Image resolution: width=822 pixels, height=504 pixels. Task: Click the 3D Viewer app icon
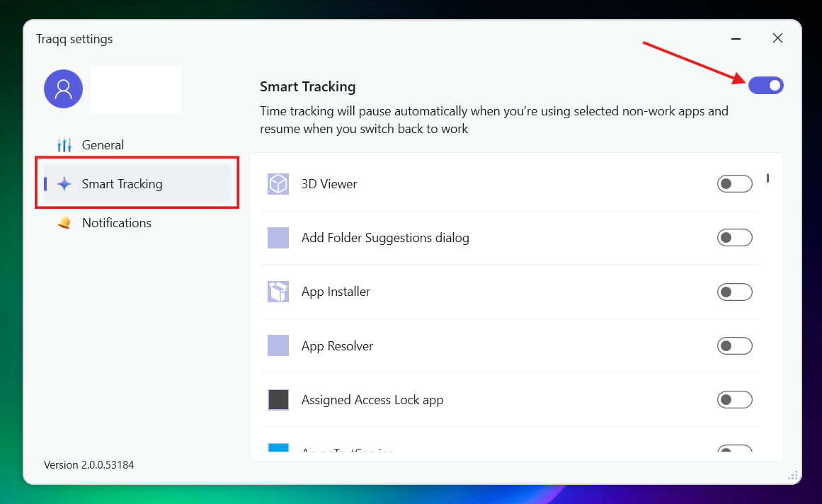(x=278, y=184)
